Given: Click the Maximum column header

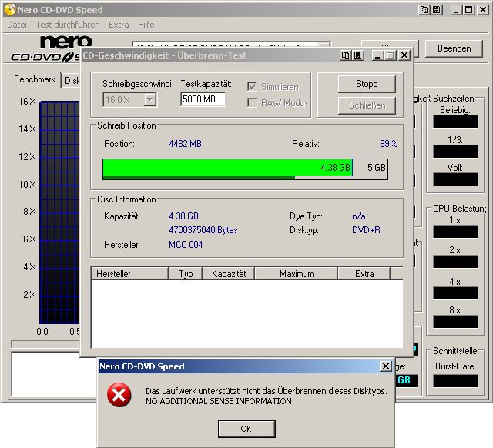Looking at the screenshot, I should point(297,273).
